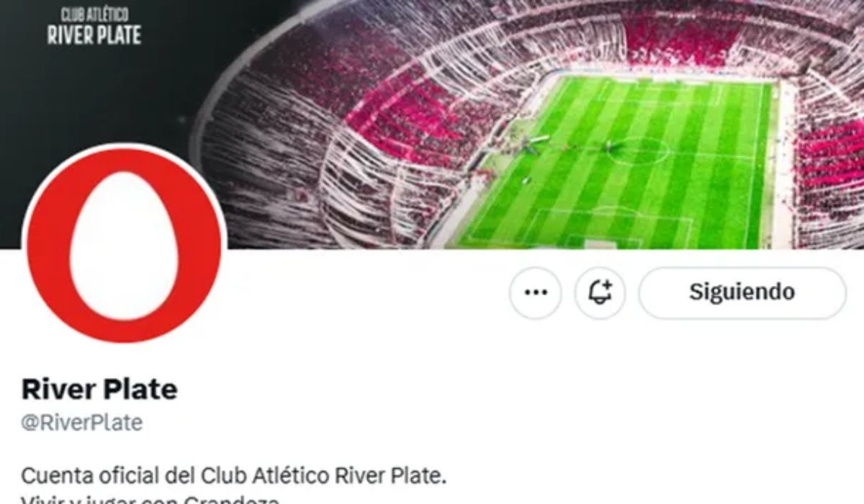Unfollow via the Siguiendo button
This screenshot has width=864, height=504.
742,293
